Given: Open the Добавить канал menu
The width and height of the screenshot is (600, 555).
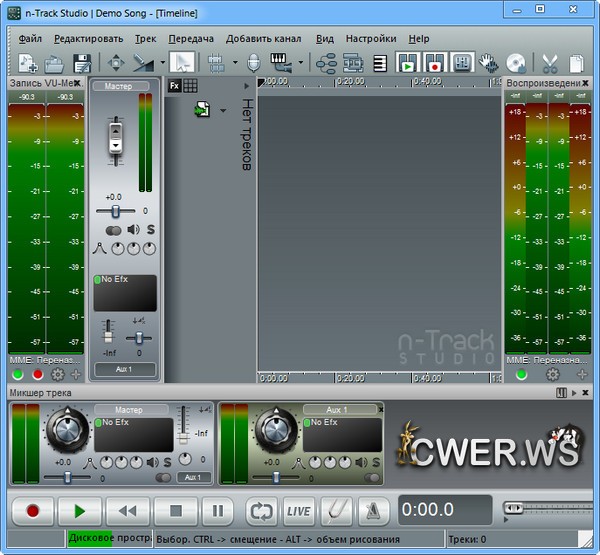Looking at the screenshot, I should tap(265, 39).
